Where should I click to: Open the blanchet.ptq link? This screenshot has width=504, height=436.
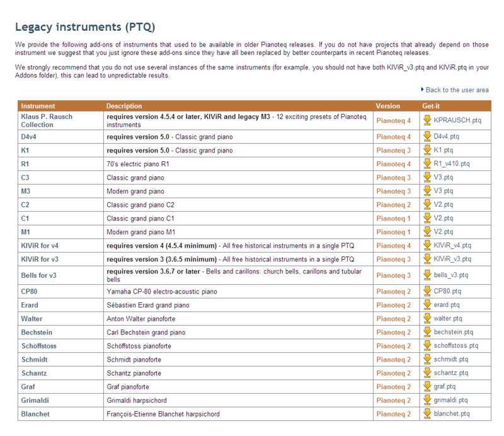452,413
